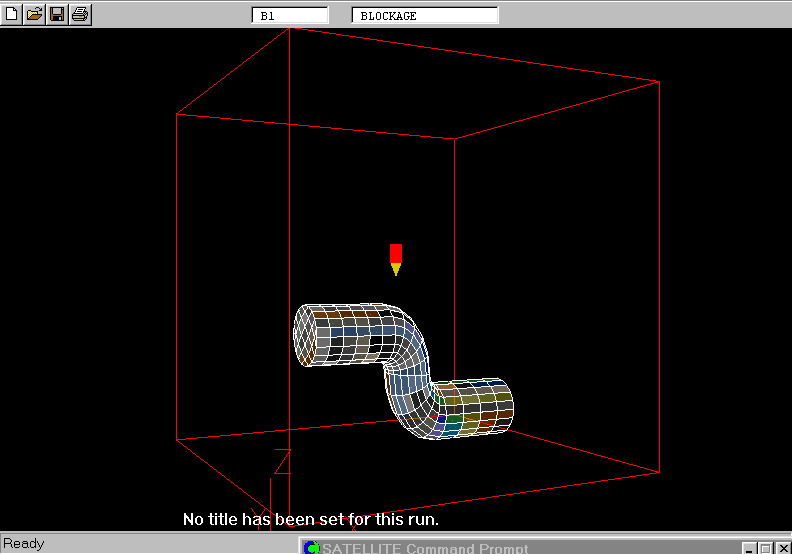This screenshot has height=554, width=792.
Task: Click the B1 object name field
Action: (289, 16)
